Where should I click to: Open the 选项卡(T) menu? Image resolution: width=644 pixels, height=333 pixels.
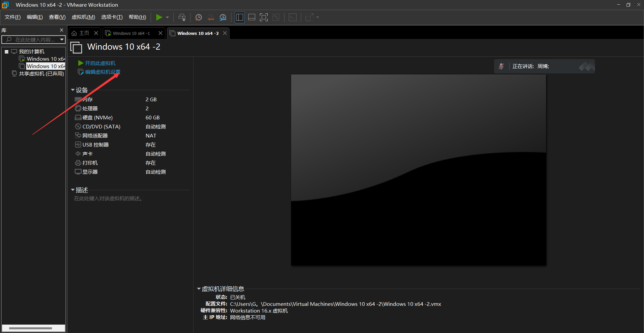(x=112, y=17)
